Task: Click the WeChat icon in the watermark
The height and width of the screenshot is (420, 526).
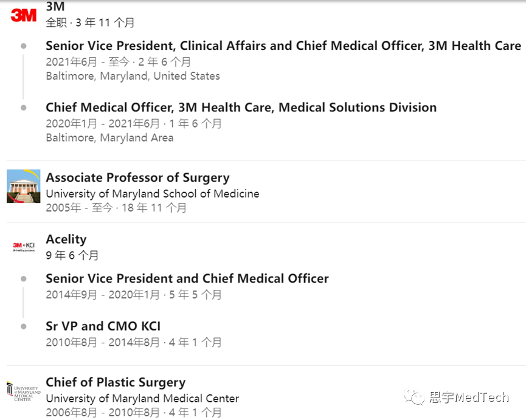Action: point(414,397)
